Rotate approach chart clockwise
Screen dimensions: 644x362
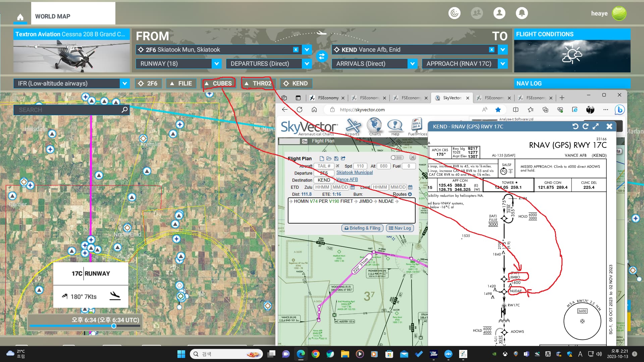586,126
